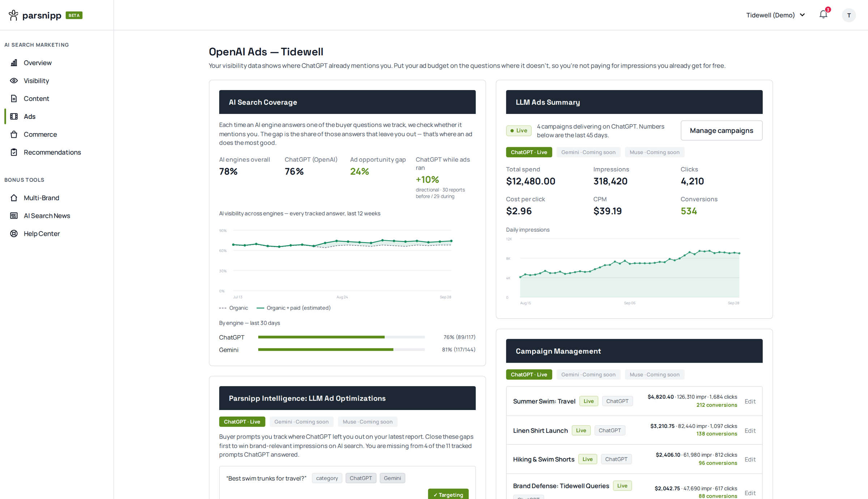Navigate to Content section
Screen dimensions: 868x499
(x=36, y=99)
